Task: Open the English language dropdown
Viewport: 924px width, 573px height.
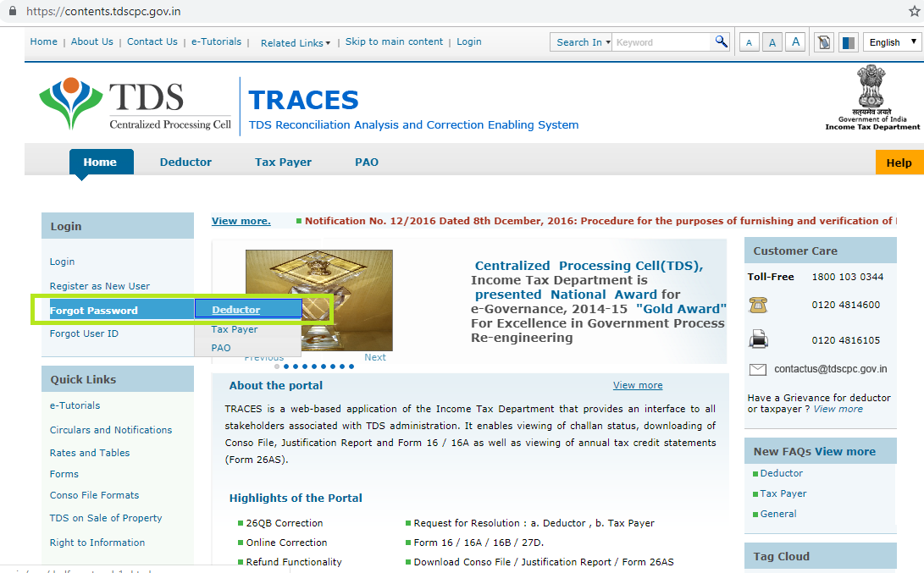Action: [x=892, y=42]
